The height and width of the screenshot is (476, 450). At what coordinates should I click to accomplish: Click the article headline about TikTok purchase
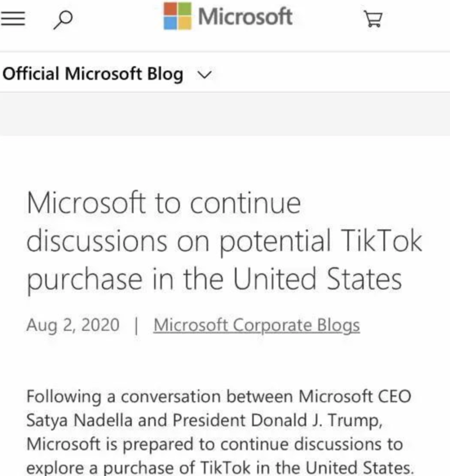(224, 241)
